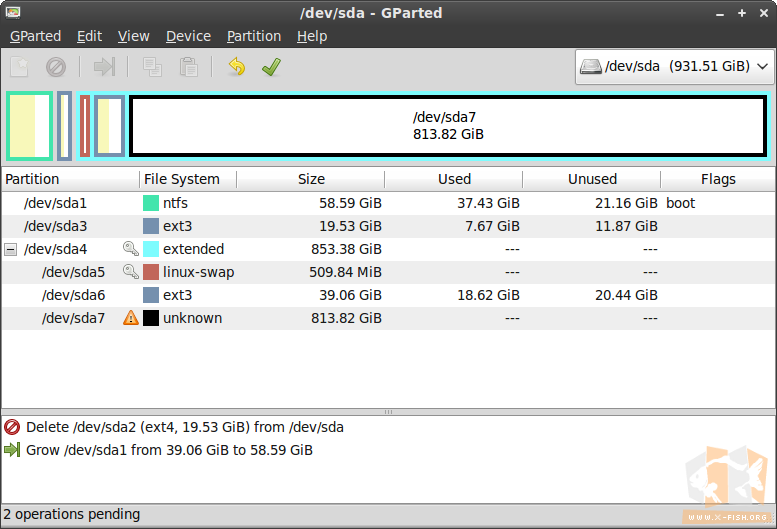
Task: Select the 'Delete /dev/sda2' pending operation text
Action: (x=184, y=427)
